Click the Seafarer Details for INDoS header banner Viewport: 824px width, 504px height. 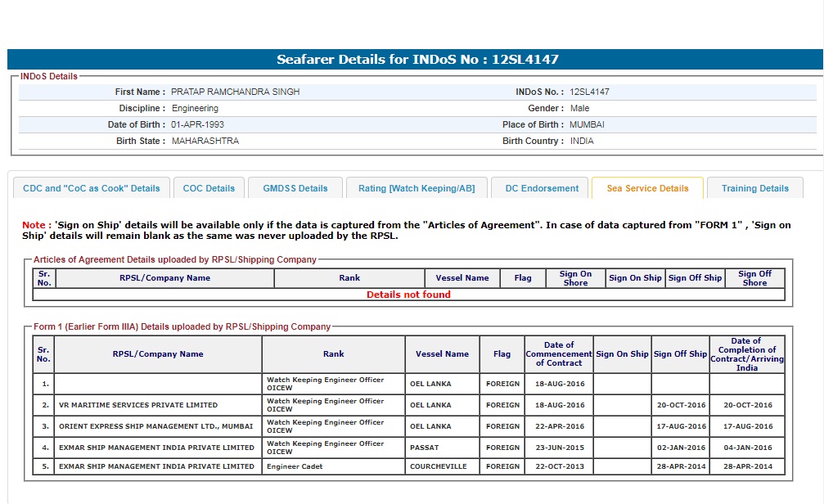coord(417,60)
